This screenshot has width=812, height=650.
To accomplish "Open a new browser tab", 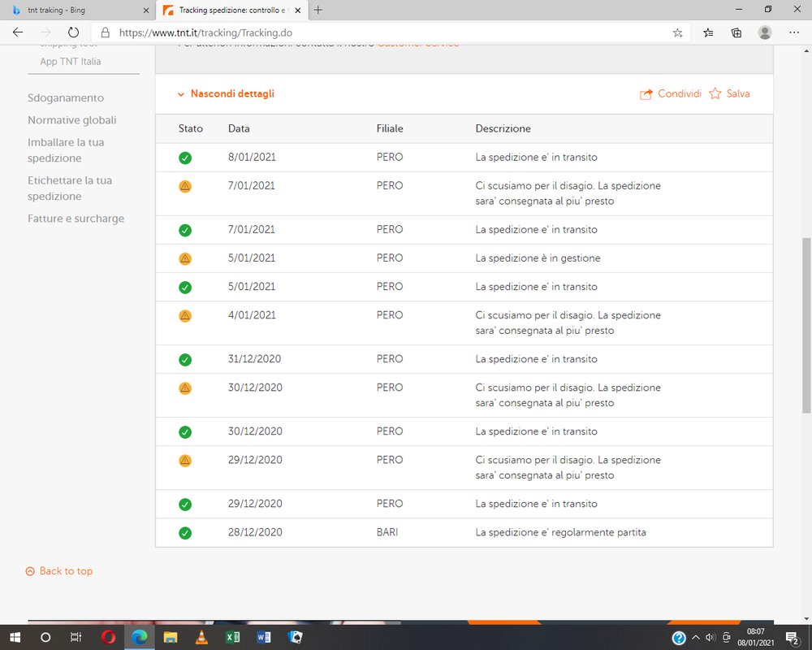I will tap(318, 10).
